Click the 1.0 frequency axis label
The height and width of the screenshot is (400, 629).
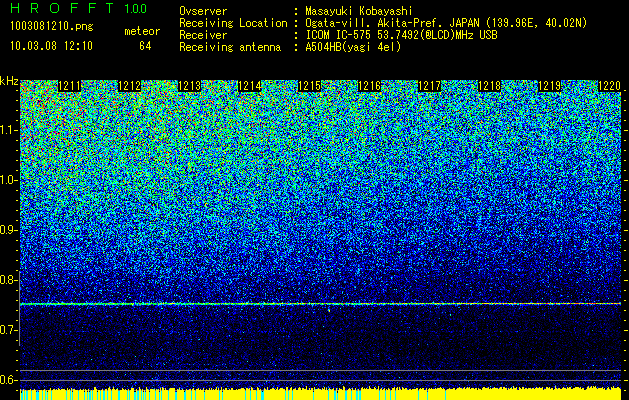(x=9, y=181)
